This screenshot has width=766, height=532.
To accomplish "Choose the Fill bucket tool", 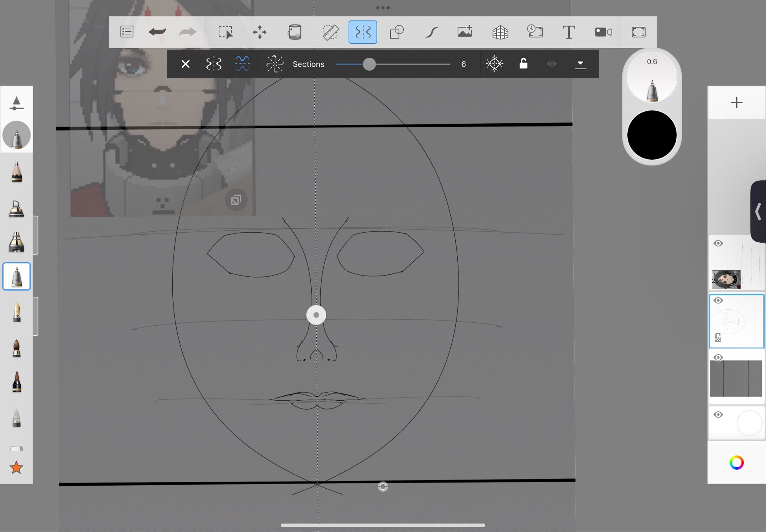I will (x=294, y=32).
